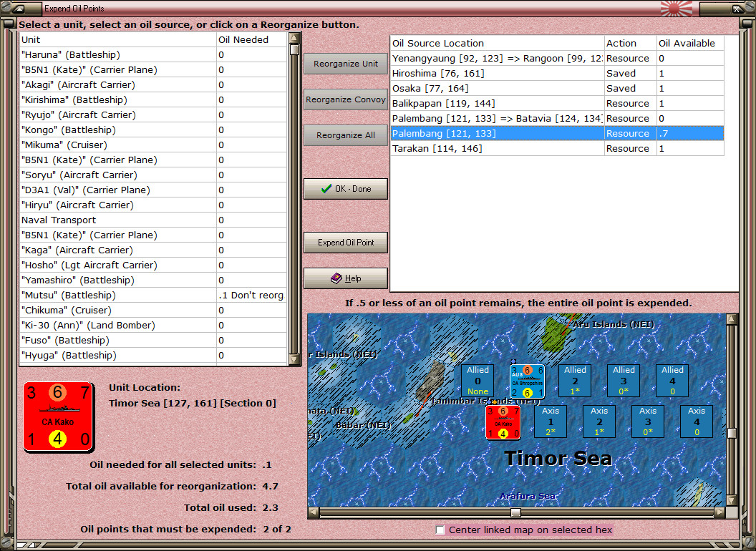Toggle Center linked map on selected hex
This screenshot has height=551, width=756.
tap(440, 530)
